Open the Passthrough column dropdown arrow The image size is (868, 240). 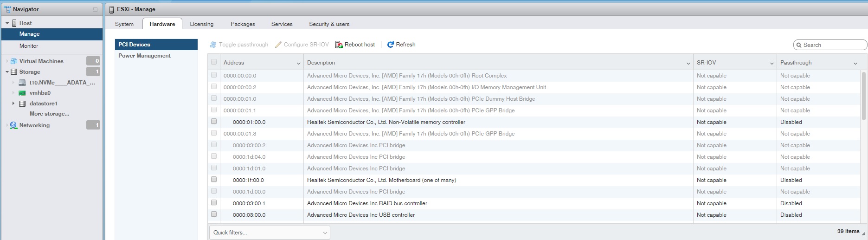(855, 63)
